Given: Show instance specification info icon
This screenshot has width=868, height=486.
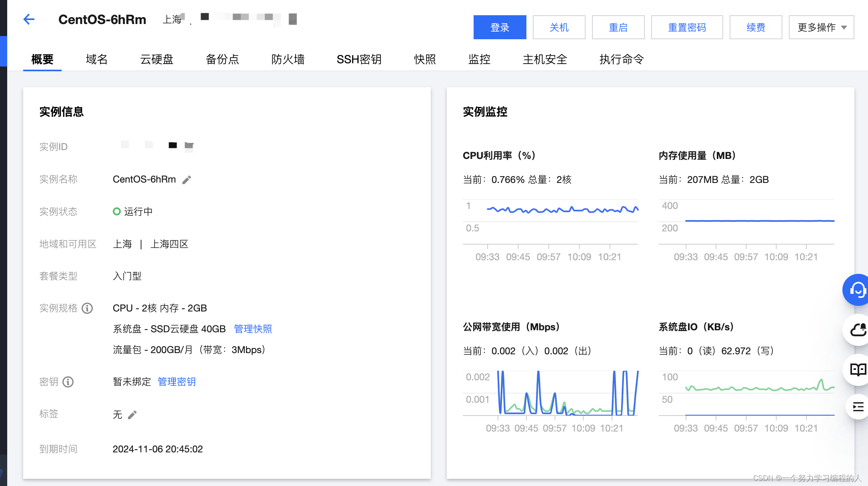Looking at the screenshot, I should (x=87, y=308).
